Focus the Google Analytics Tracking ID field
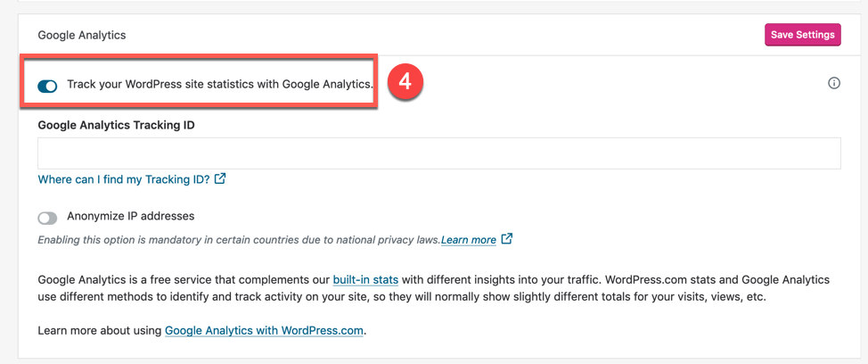The image size is (868, 364). 439,153
